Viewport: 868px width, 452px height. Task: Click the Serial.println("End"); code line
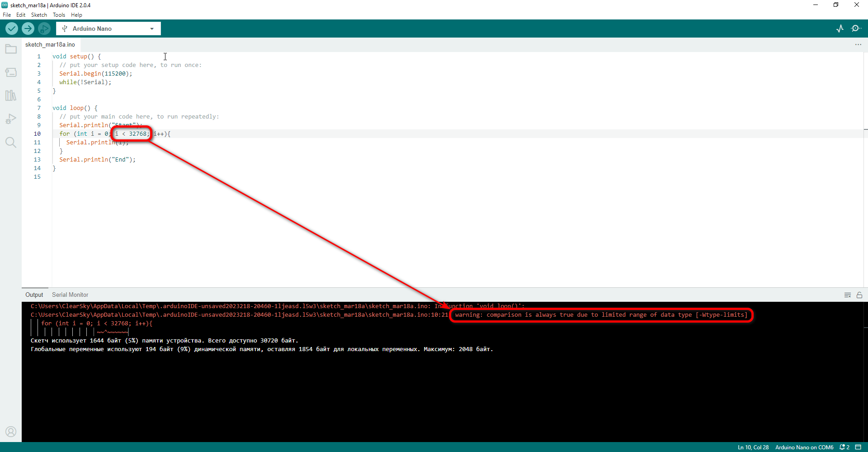tap(97, 160)
